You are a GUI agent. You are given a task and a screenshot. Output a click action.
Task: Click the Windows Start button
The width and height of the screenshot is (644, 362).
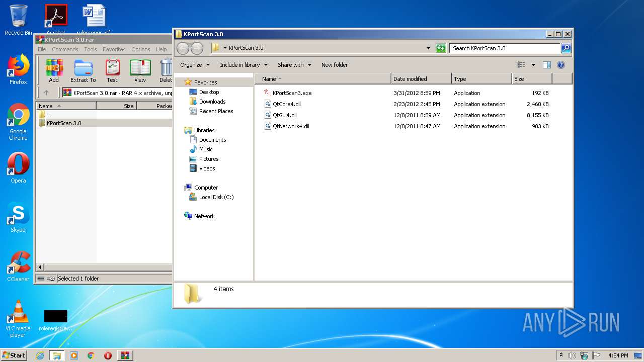click(14, 355)
